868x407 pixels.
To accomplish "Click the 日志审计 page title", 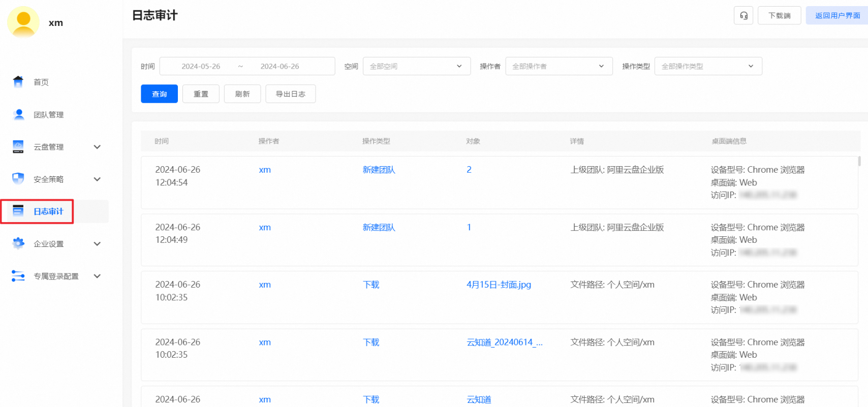I will (155, 15).
